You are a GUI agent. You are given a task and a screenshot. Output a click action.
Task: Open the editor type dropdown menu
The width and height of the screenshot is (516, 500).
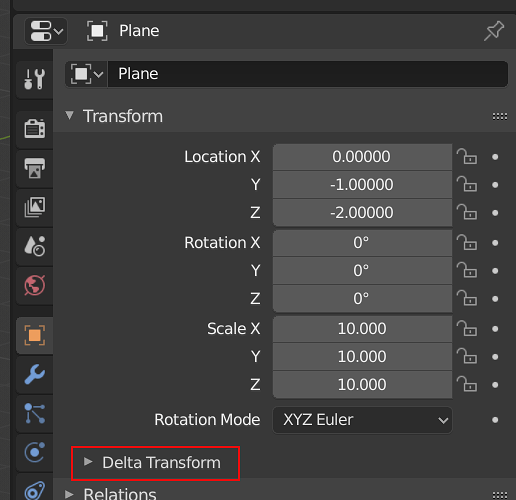click(46, 31)
